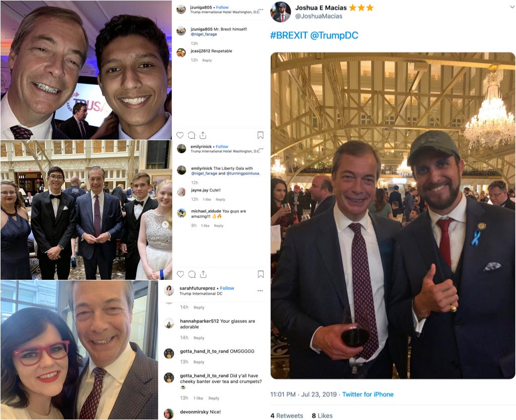Click comment bubble under emilyrinick post
The width and height of the screenshot is (516, 420).
pyautogui.click(x=192, y=274)
